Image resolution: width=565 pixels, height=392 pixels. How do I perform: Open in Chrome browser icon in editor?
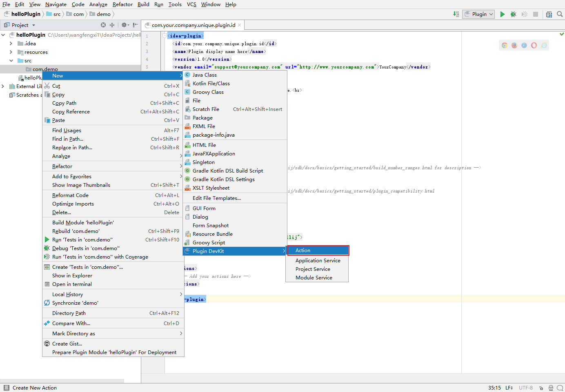click(x=505, y=45)
